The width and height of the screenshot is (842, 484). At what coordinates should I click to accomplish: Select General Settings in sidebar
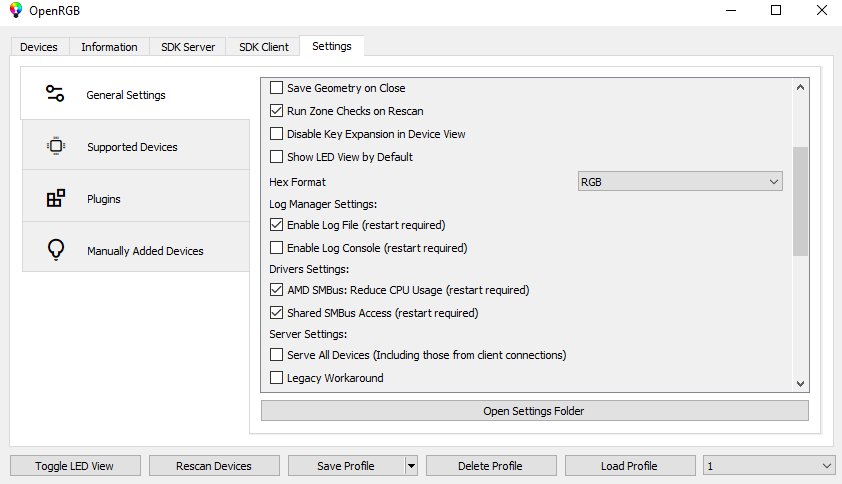click(x=135, y=95)
